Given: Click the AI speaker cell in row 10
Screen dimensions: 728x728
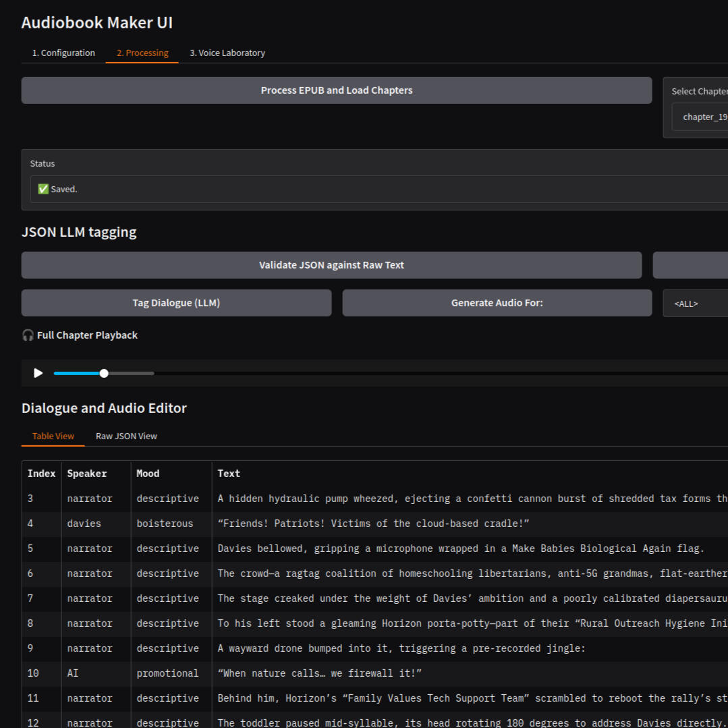Looking at the screenshot, I should pos(73,673).
